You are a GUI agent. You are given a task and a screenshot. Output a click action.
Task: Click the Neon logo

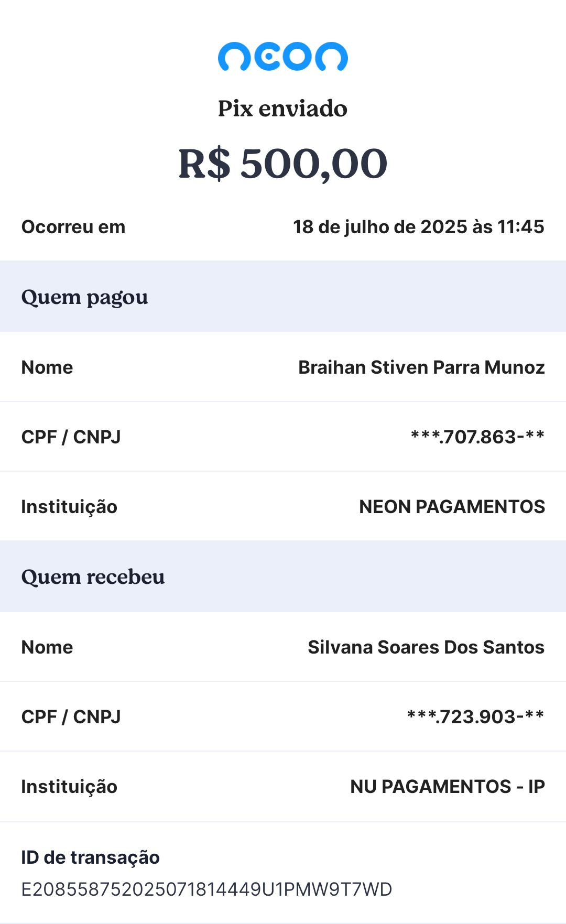[282, 57]
